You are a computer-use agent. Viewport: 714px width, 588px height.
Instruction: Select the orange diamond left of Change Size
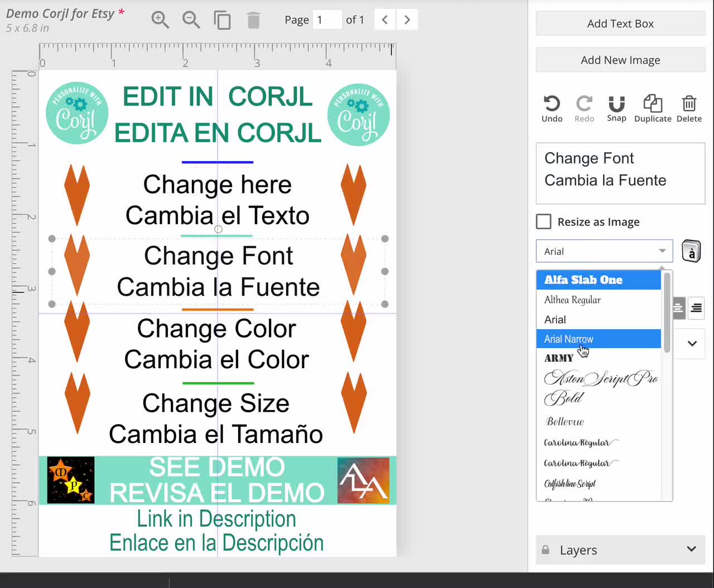pos(77,403)
